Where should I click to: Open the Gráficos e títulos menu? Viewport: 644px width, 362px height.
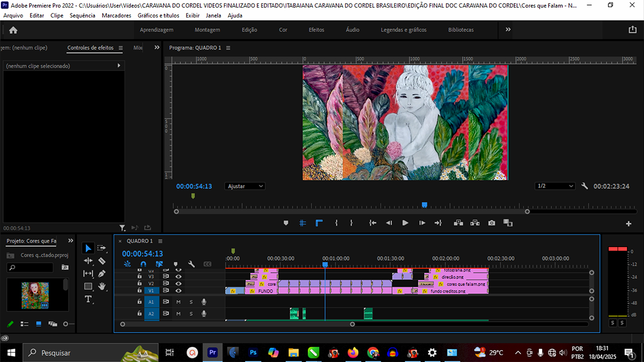point(158,16)
